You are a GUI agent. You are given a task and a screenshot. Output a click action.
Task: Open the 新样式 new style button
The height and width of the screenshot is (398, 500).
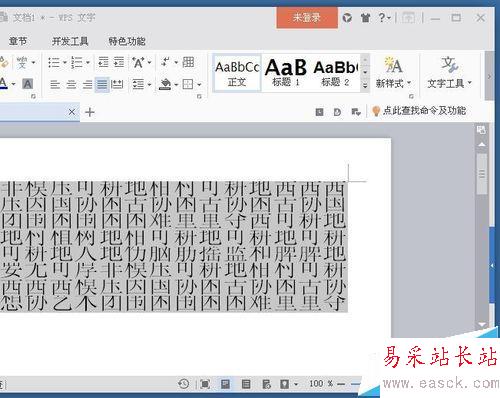pos(393,73)
